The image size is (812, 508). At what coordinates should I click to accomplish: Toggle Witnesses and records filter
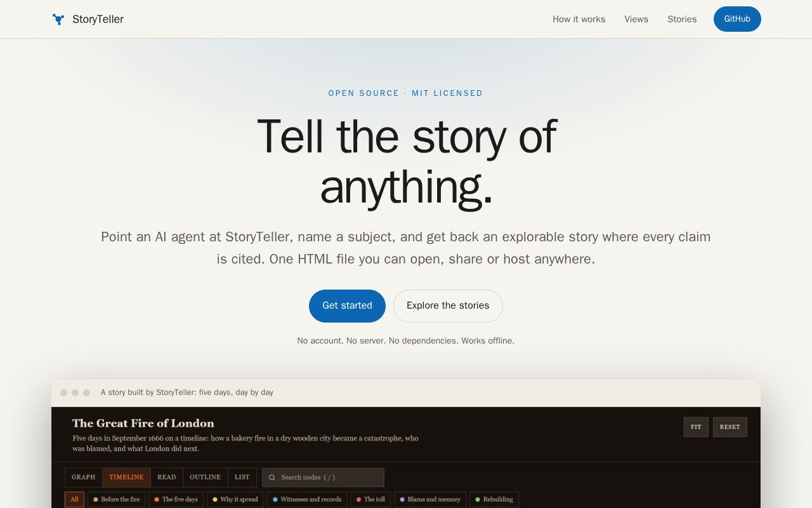tap(307, 499)
